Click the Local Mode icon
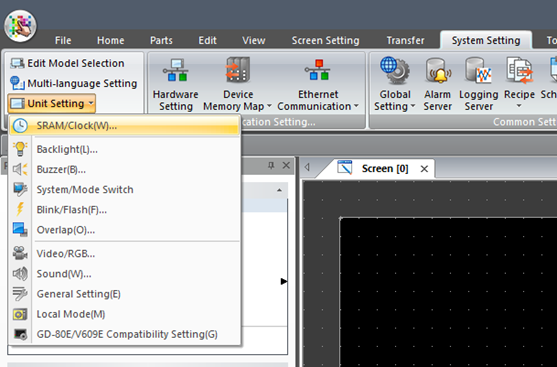Image resolution: width=557 pixels, height=367 pixels. point(20,314)
